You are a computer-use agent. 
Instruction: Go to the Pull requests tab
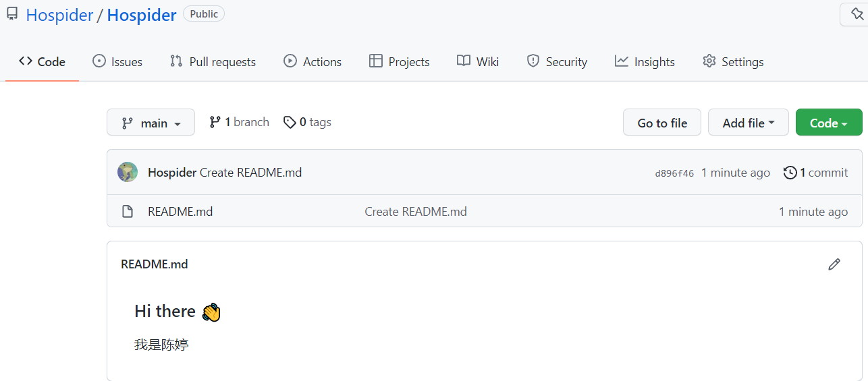[x=213, y=61]
